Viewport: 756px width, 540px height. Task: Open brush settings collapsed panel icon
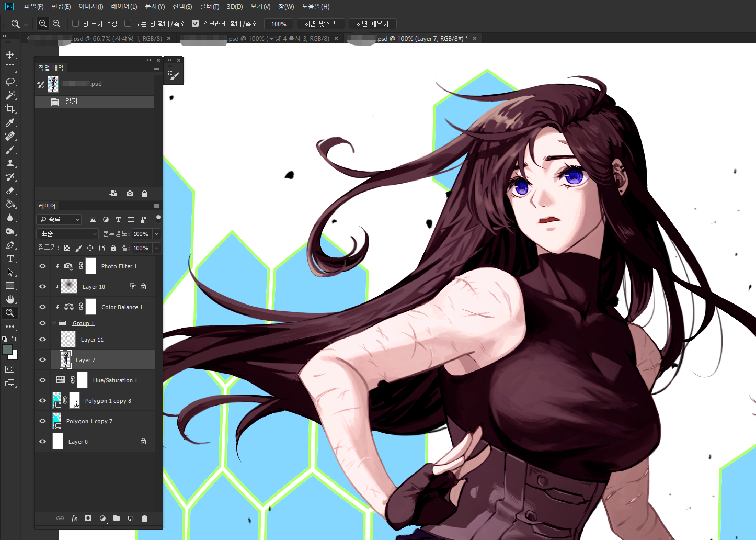pyautogui.click(x=174, y=75)
